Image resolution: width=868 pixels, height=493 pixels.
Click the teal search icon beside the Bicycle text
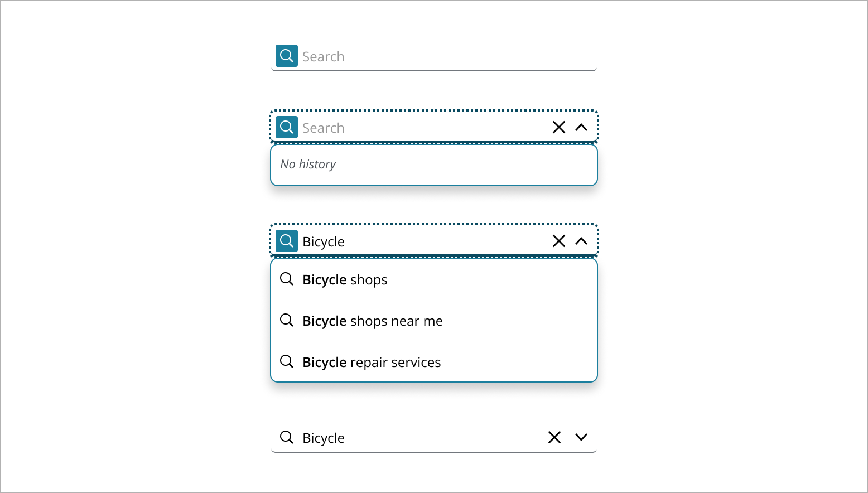point(287,241)
